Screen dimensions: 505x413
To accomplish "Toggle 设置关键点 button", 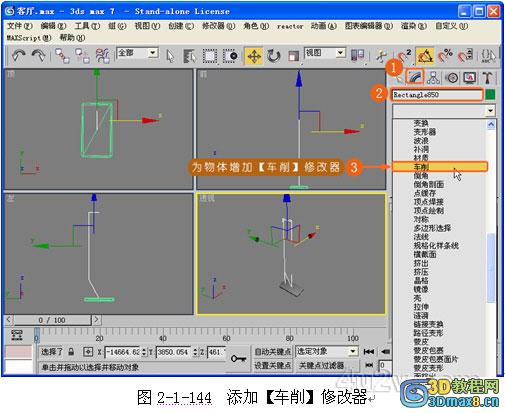I will pyautogui.click(x=273, y=365).
